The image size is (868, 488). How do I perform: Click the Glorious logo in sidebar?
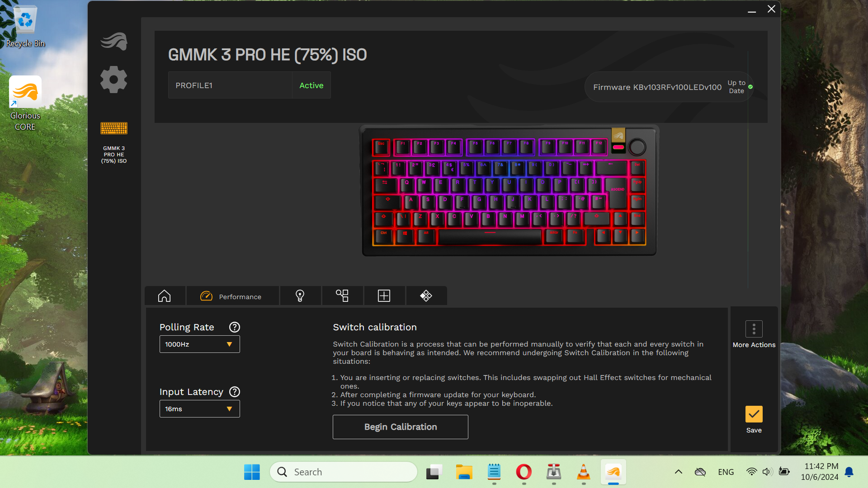point(113,41)
